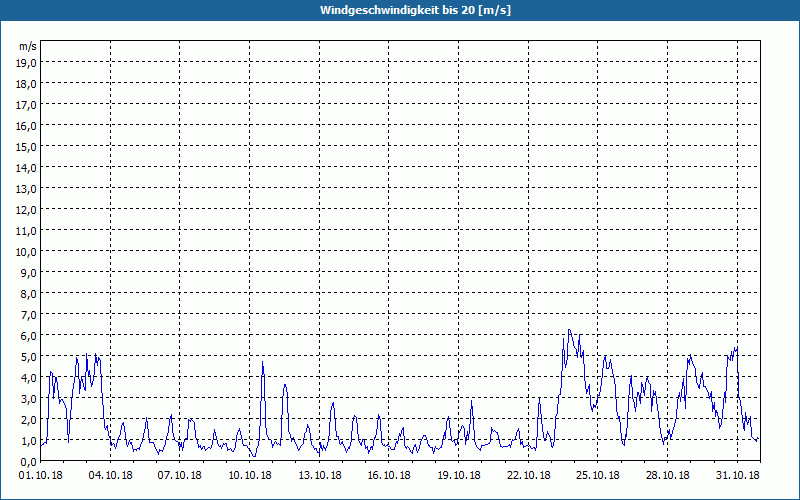Click the wind speed spike just after 10.10.18
The image size is (800, 500).
tap(263, 362)
